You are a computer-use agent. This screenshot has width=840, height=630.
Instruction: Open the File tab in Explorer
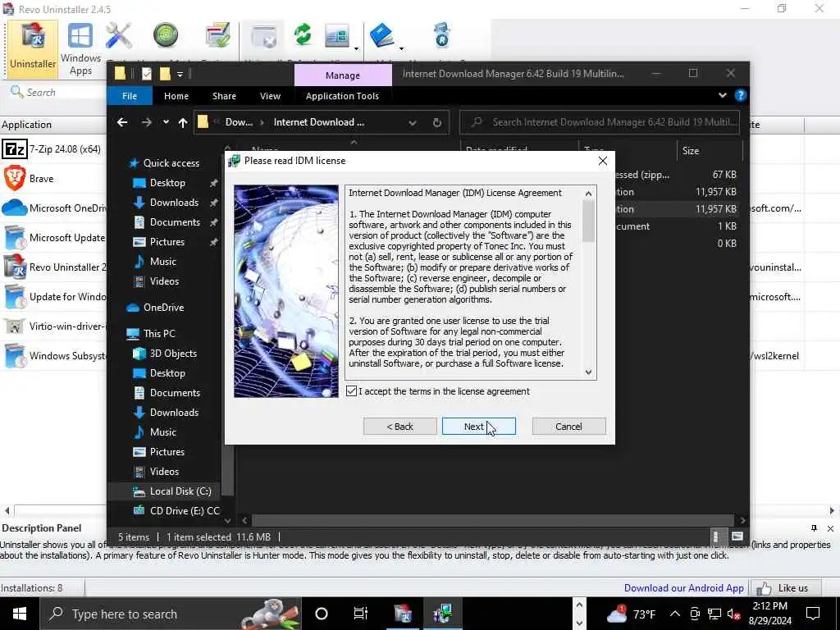pos(130,96)
